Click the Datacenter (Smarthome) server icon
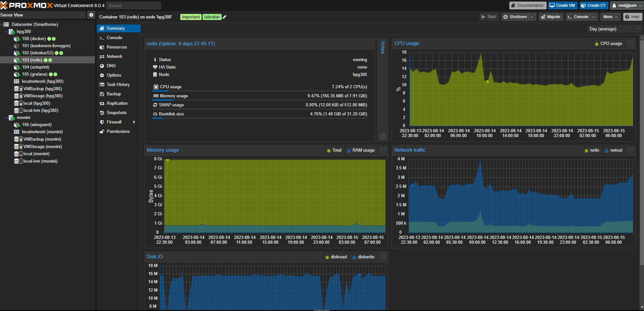The width and height of the screenshot is (644, 311). (6, 24)
